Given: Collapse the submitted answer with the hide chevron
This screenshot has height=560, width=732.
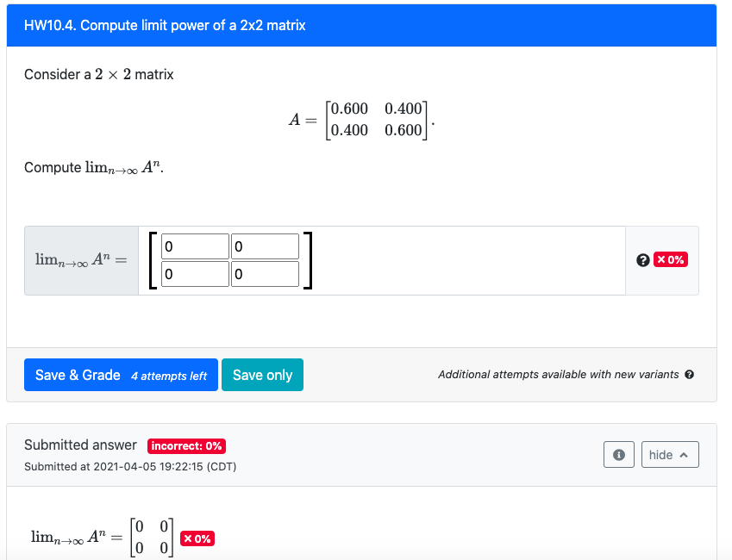Looking at the screenshot, I should [x=670, y=454].
